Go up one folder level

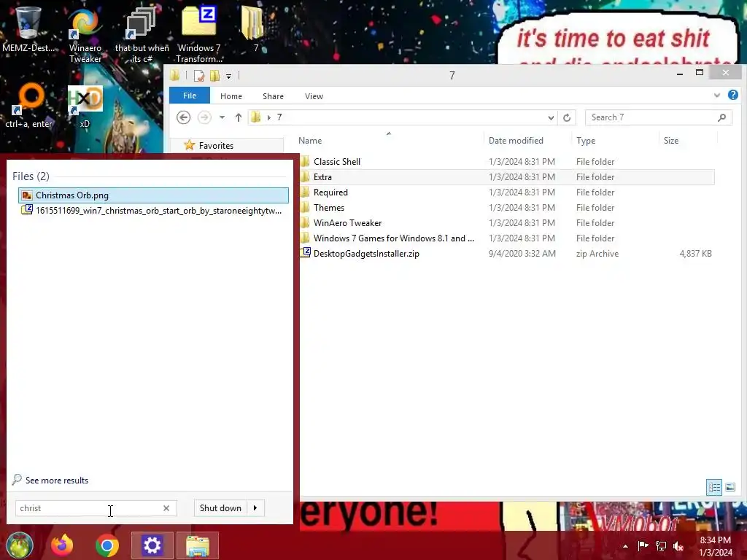pos(239,117)
